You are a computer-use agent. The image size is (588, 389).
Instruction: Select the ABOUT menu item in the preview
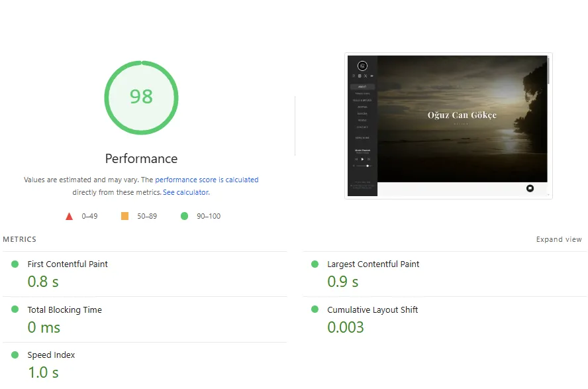362,87
